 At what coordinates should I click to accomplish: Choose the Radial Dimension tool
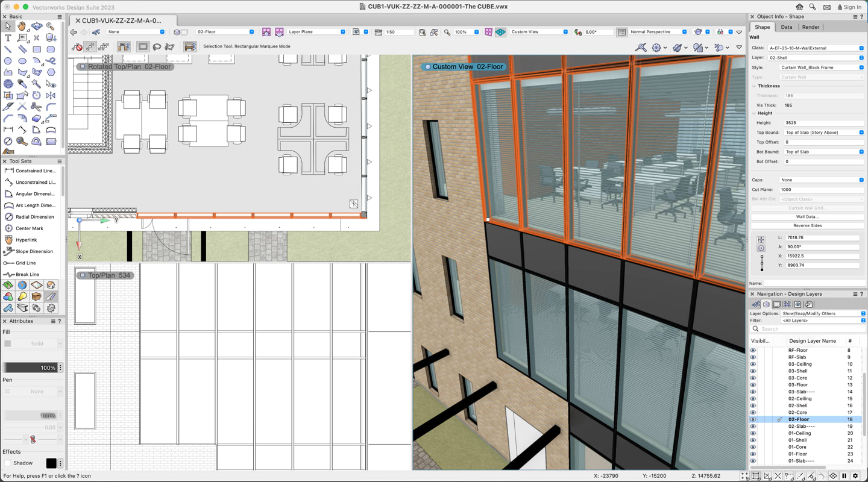click(x=34, y=217)
